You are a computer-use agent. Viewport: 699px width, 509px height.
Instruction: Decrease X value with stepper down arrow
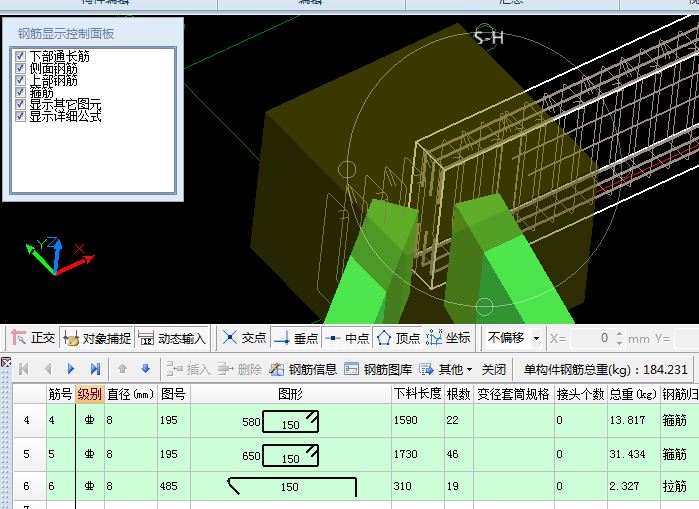pos(619,343)
